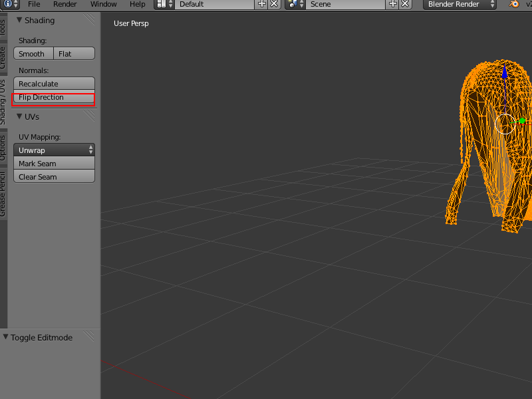Set shading to Smooth
The image size is (532, 399).
tap(34, 54)
